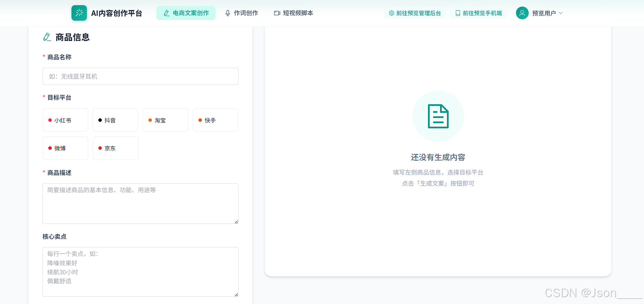Click the 核心卖点 textarea resize handle
644x304 pixels.
(x=236, y=295)
